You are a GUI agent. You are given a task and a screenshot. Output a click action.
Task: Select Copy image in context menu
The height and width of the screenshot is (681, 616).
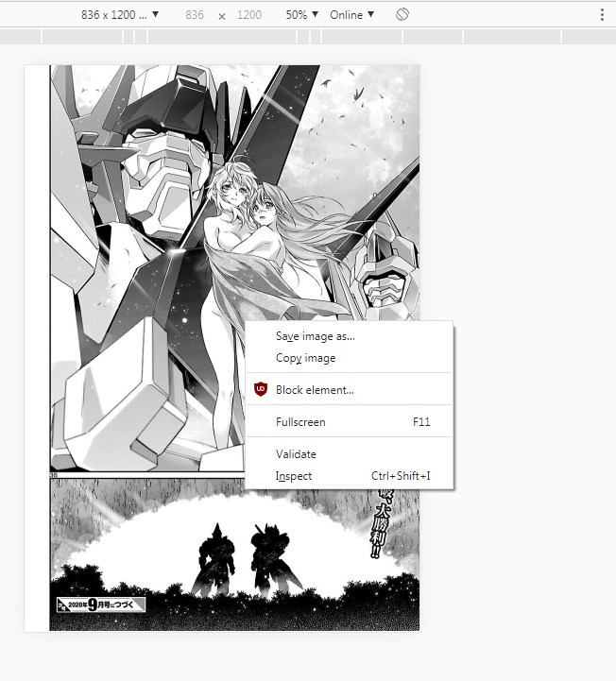(x=350, y=358)
